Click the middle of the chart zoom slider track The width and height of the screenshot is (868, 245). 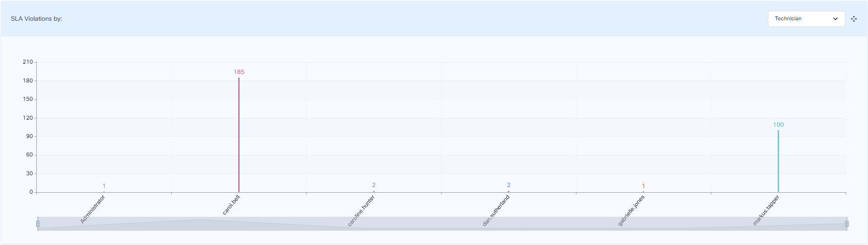point(442,224)
